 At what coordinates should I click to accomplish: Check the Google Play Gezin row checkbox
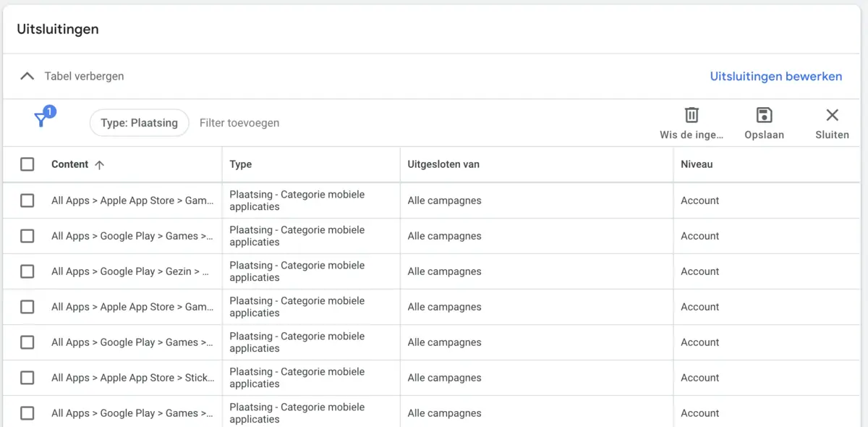tap(27, 271)
